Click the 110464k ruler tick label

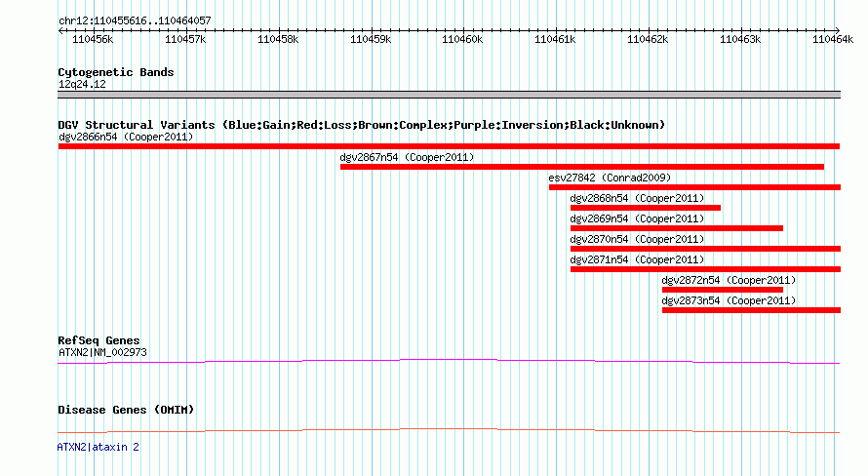tap(833, 39)
